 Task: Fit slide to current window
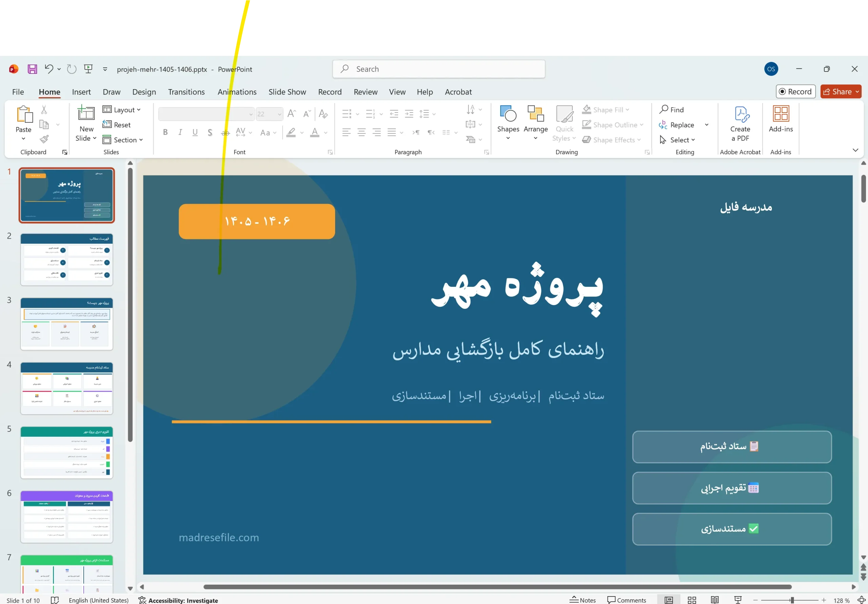[861, 600]
